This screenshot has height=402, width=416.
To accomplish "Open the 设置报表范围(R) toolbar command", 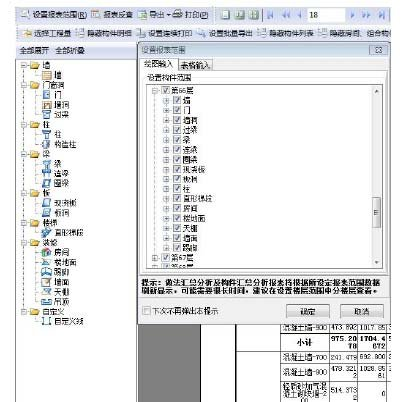I will (x=54, y=15).
